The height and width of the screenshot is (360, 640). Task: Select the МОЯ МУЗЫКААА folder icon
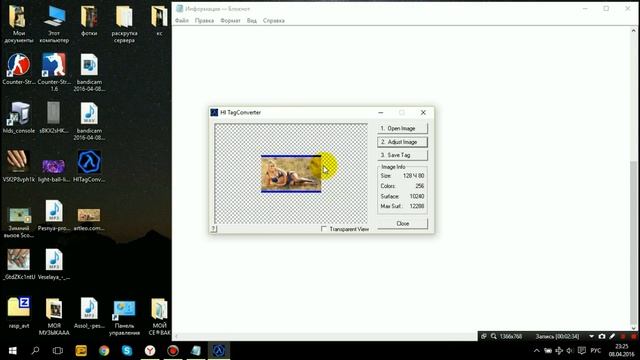click(54, 316)
